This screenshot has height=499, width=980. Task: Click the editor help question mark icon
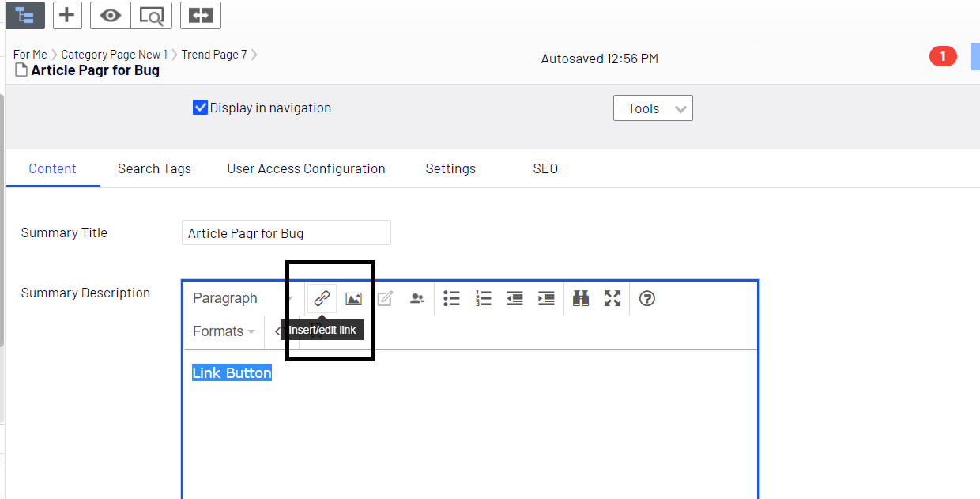647,298
